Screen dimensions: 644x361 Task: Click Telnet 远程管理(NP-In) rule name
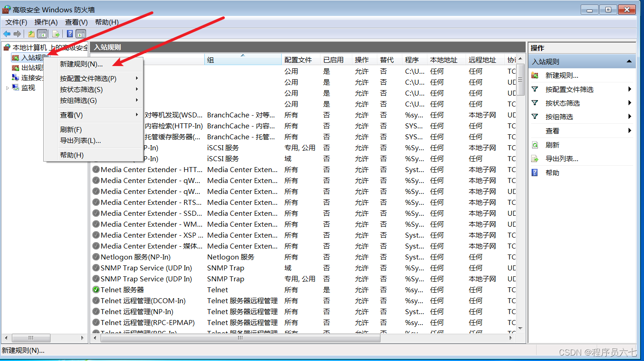(137, 311)
